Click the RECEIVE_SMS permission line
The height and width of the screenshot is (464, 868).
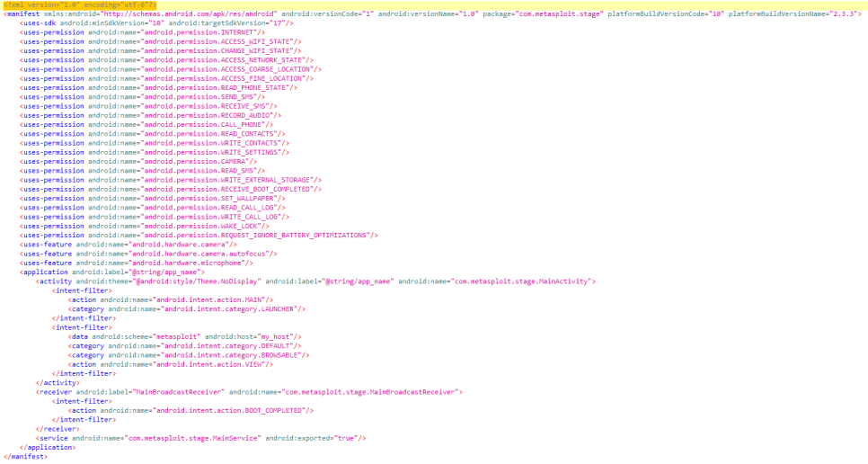click(x=148, y=106)
